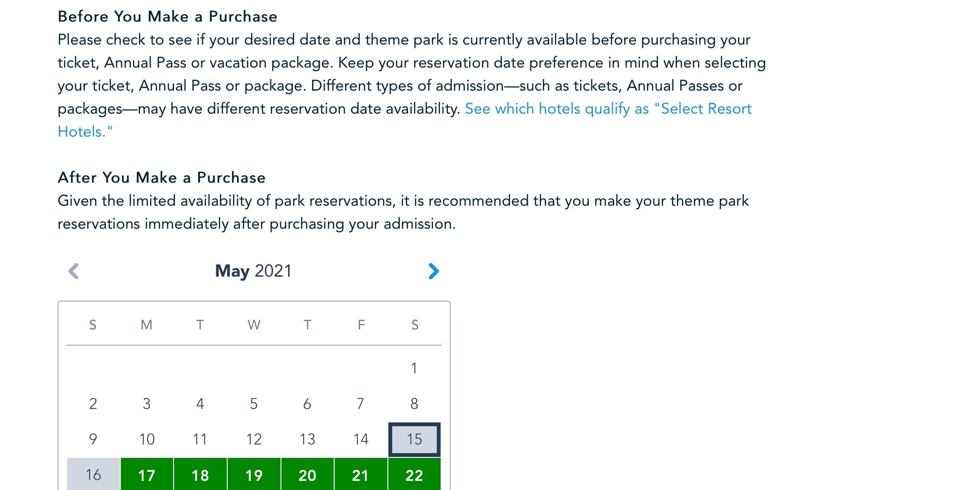
Task: Click date 1 in calendar
Action: click(414, 368)
